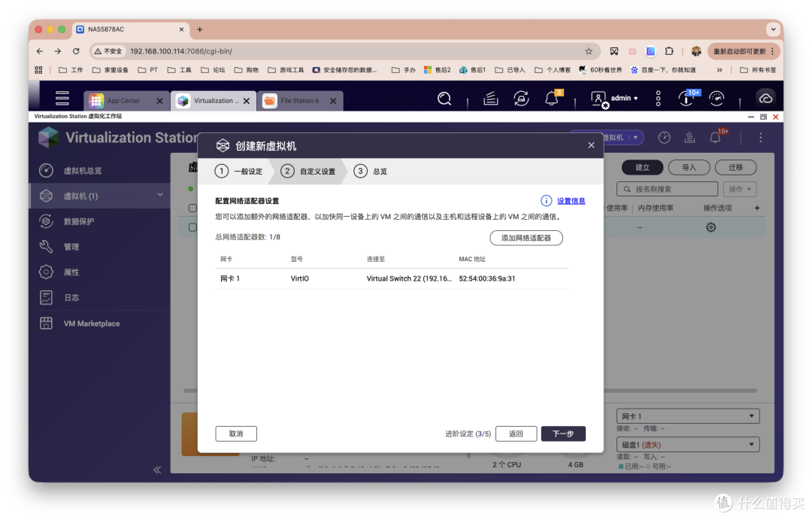Go to step 1 一般设定
This screenshot has height=520, width=812.
(x=239, y=171)
